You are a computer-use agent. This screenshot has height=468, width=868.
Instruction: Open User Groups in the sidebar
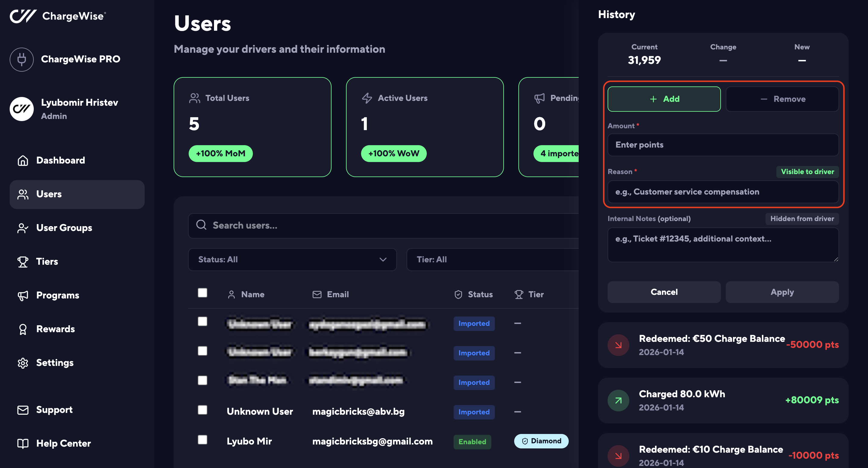pos(64,228)
